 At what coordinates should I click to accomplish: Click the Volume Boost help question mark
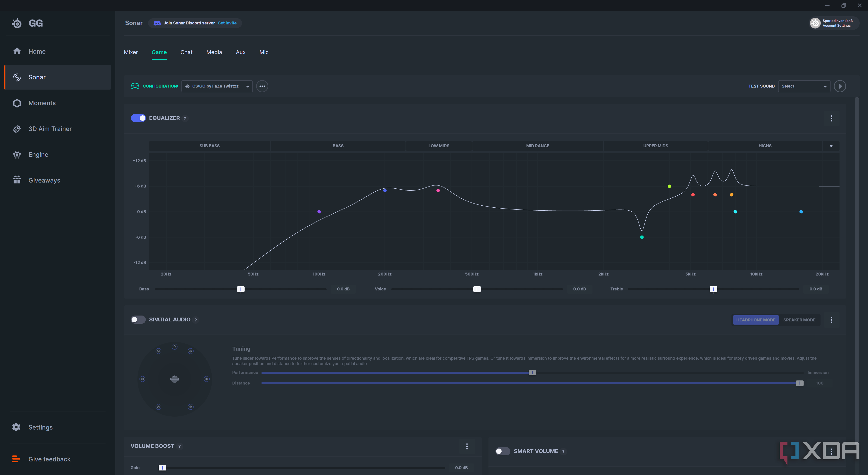click(x=179, y=446)
